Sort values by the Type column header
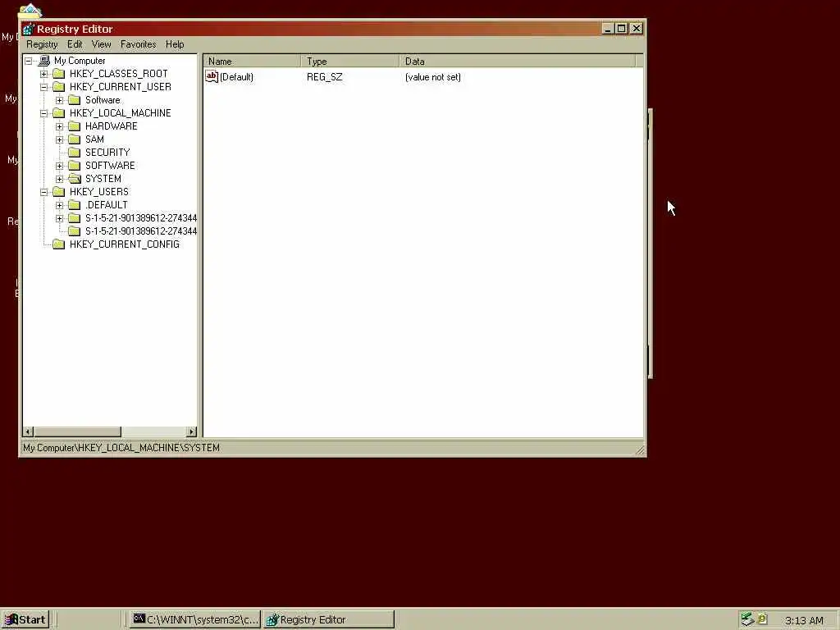Screen dimensions: 840x630 (349, 61)
